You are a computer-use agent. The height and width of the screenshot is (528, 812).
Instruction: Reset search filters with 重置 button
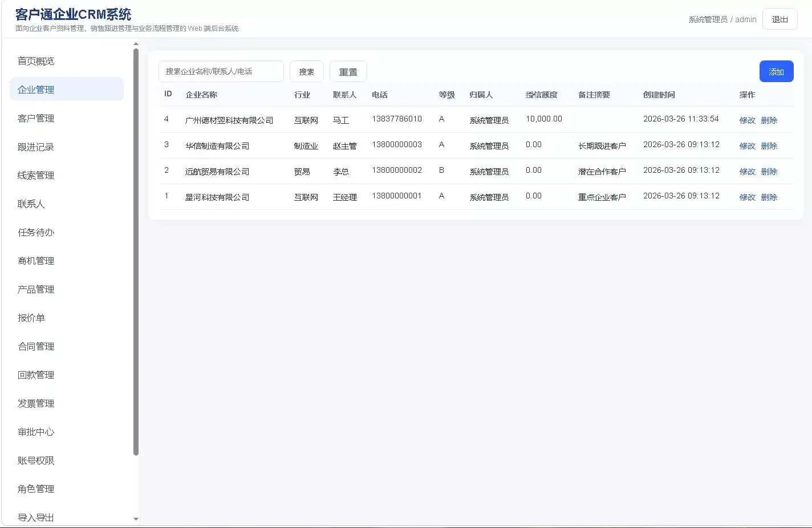[x=348, y=71]
